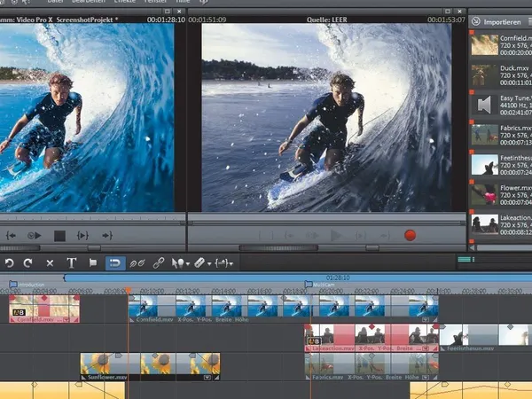
Task: Click the chain link icon in toolbar
Action: 160,263
